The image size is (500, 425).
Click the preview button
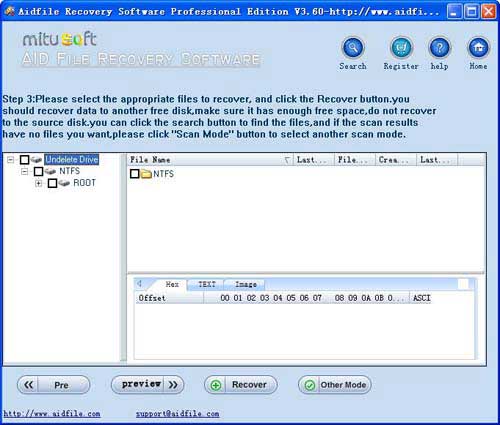point(147,385)
